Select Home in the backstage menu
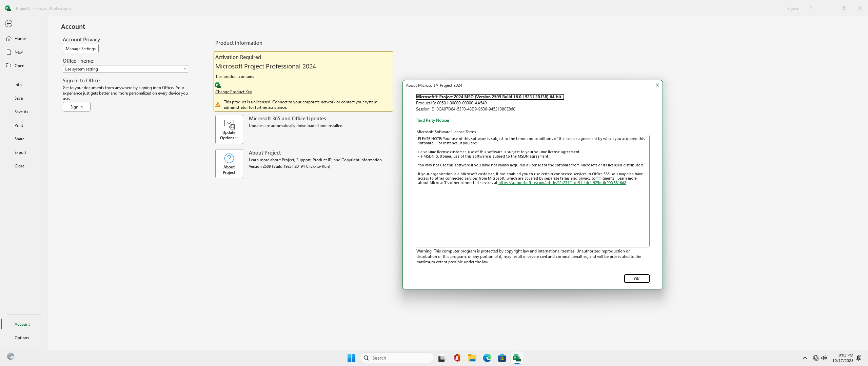The image size is (868, 366). [x=20, y=39]
